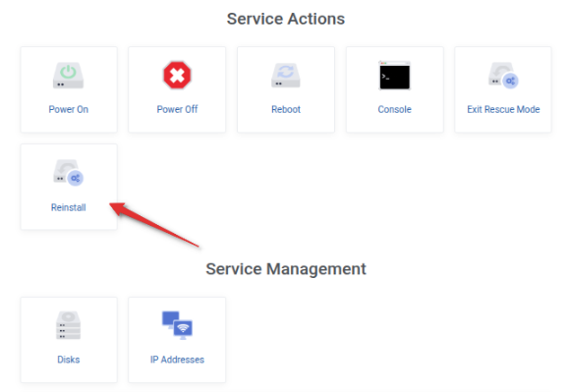Click the Reboot arrows drive icon
The width and height of the screenshot is (569, 392).
(x=286, y=75)
